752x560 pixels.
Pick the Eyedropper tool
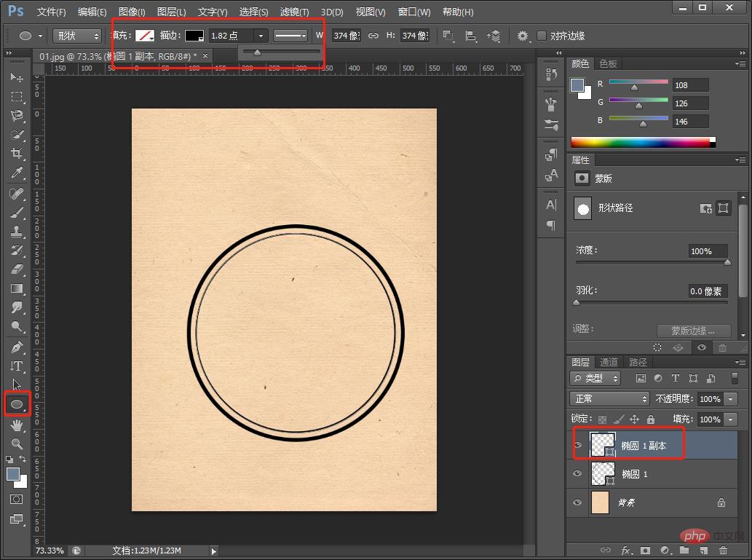[17, 173]
